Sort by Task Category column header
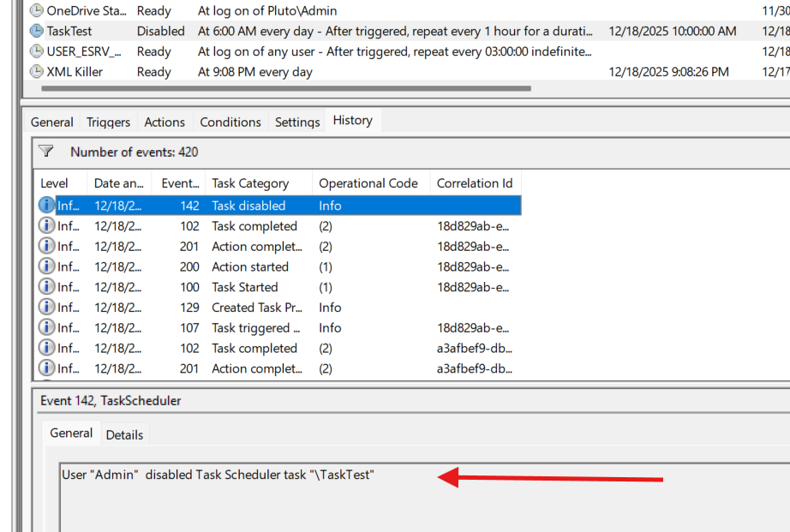Image resolution: width=790 pixels, height=532 pixels. [x=259, y=183]
